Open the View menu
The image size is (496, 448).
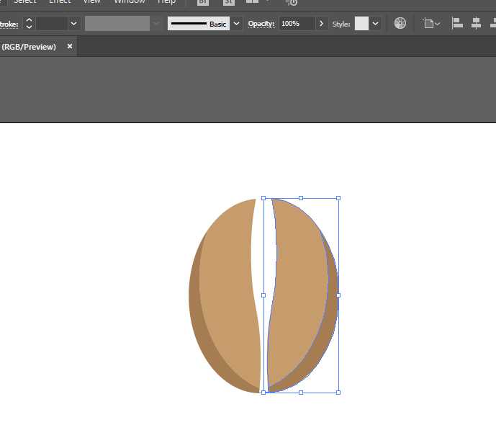pyautogui.click(x=91, y=2)
